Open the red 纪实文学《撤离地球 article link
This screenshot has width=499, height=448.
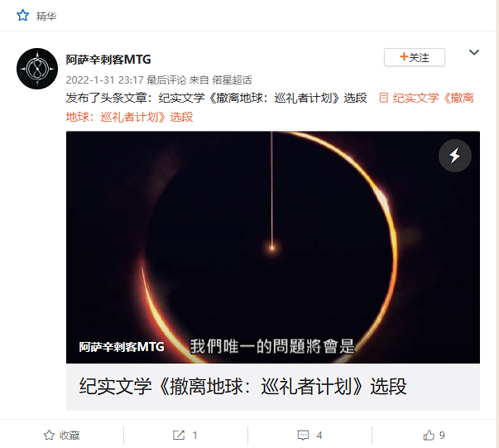pyautogui.click(x=270, y=108)
